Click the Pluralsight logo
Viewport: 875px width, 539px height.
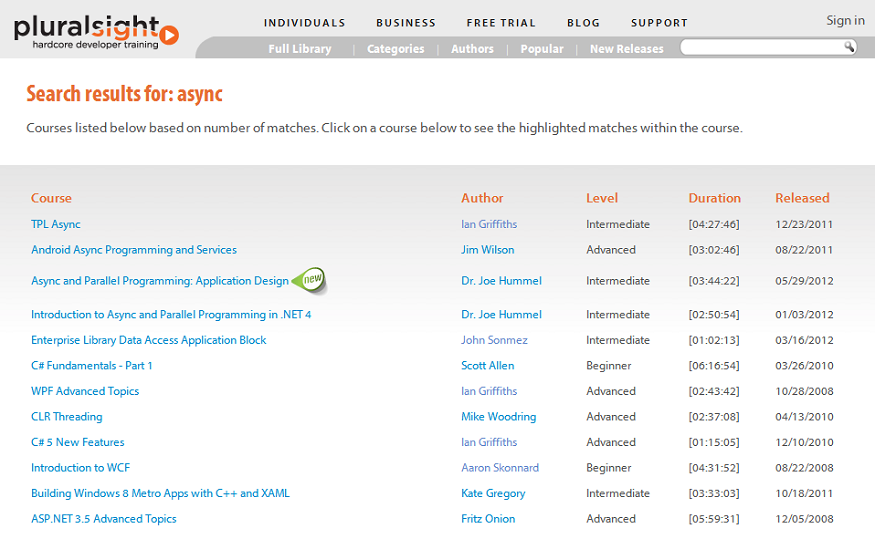tap(96, 30)
